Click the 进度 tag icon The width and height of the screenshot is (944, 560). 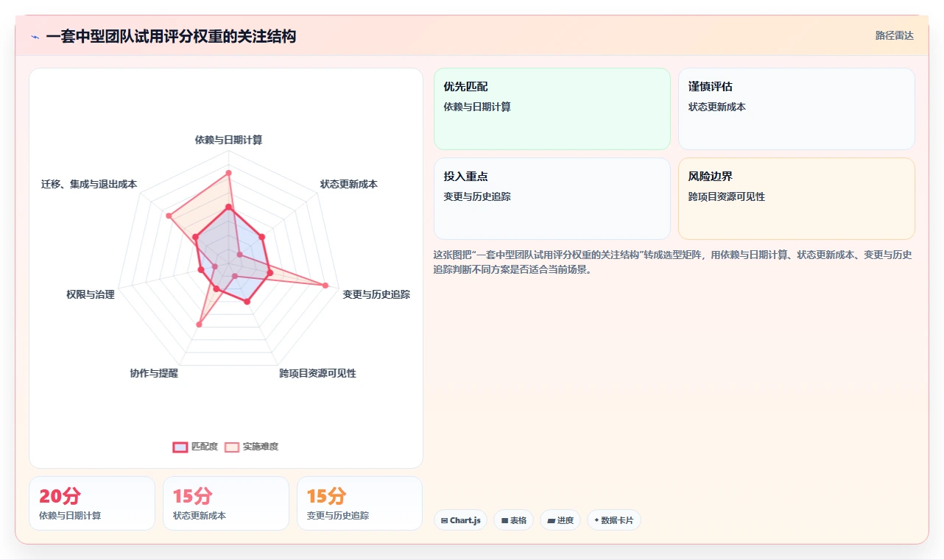(551, 520)
